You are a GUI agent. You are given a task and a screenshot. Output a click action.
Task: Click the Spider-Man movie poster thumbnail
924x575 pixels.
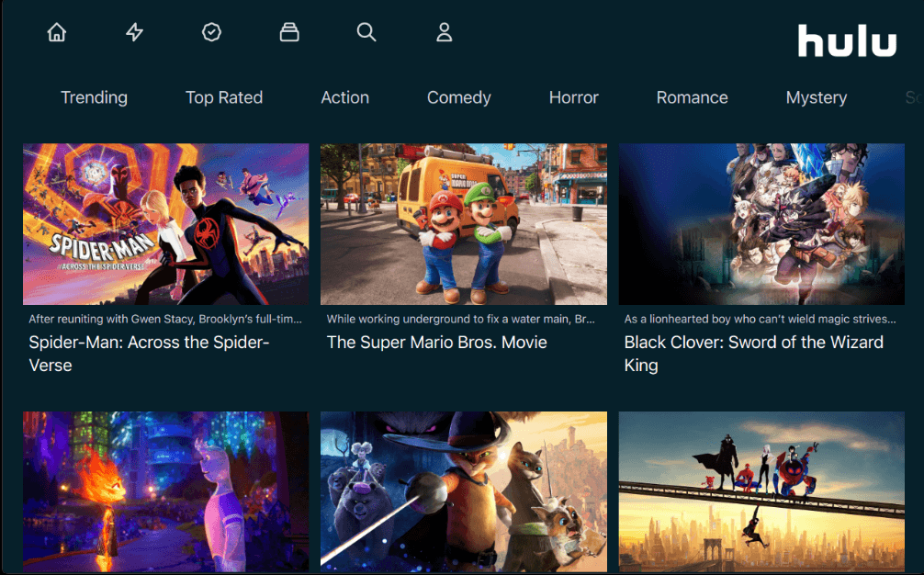[x=165, y=223]
